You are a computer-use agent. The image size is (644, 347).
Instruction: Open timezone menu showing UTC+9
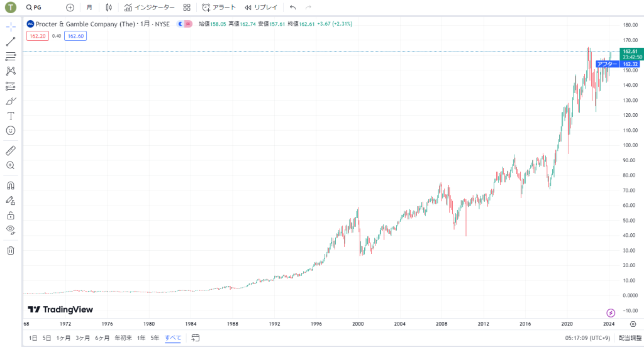pos(587,338)
